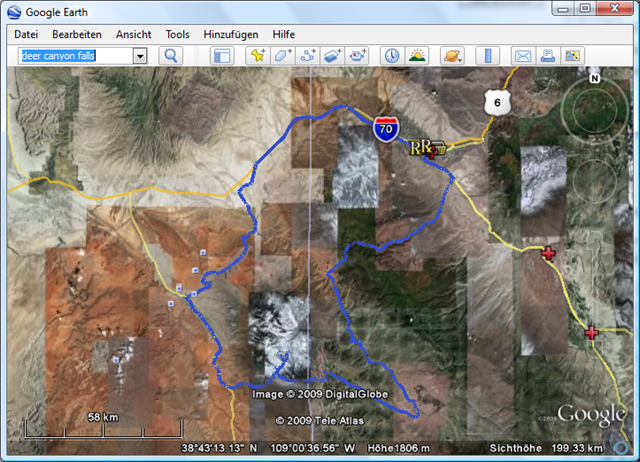Toggle sunlight across landscape icon
Screen dimensions: 640x462
click(416, 56)
